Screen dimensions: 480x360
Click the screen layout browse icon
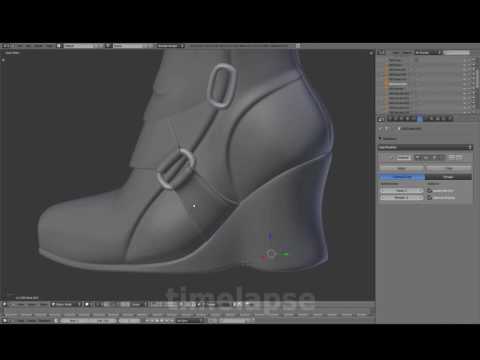pyautogui.click(x=59, y=46)
